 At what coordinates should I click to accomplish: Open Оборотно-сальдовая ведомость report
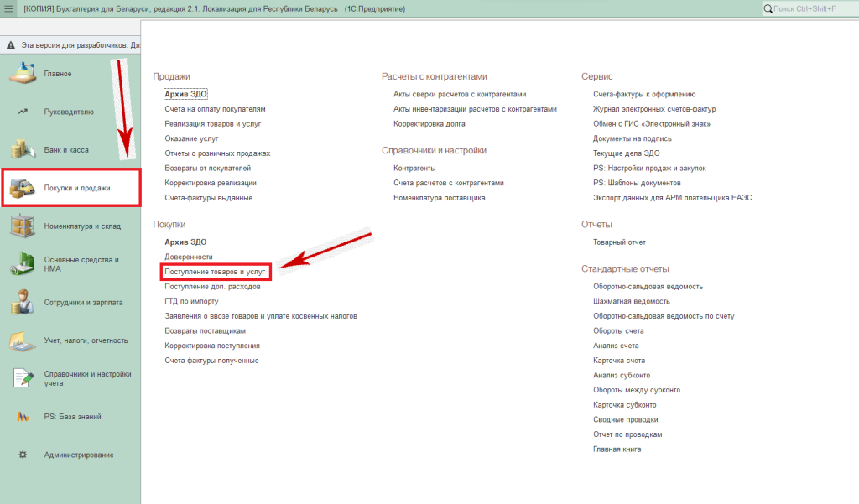click(648, 286)
